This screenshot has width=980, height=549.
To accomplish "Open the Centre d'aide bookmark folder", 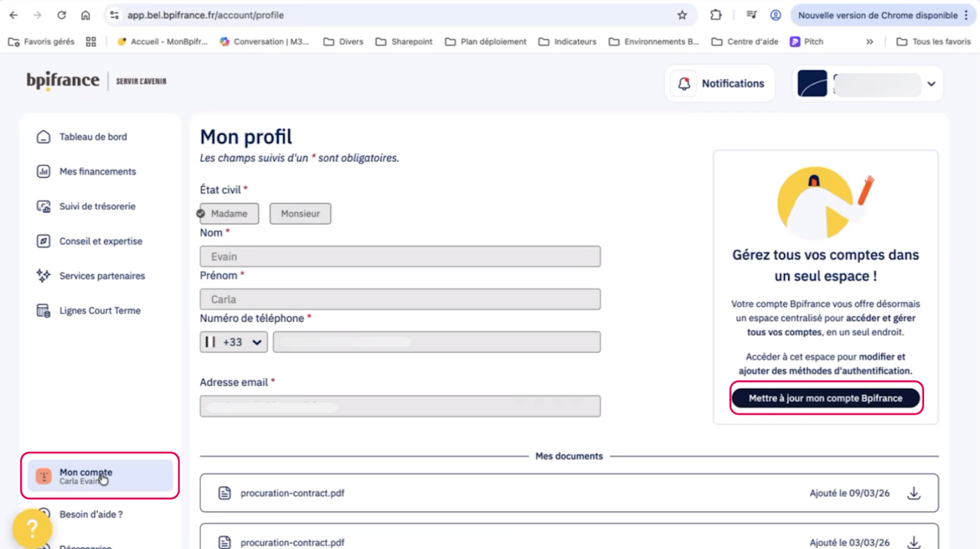I will 744,41.
